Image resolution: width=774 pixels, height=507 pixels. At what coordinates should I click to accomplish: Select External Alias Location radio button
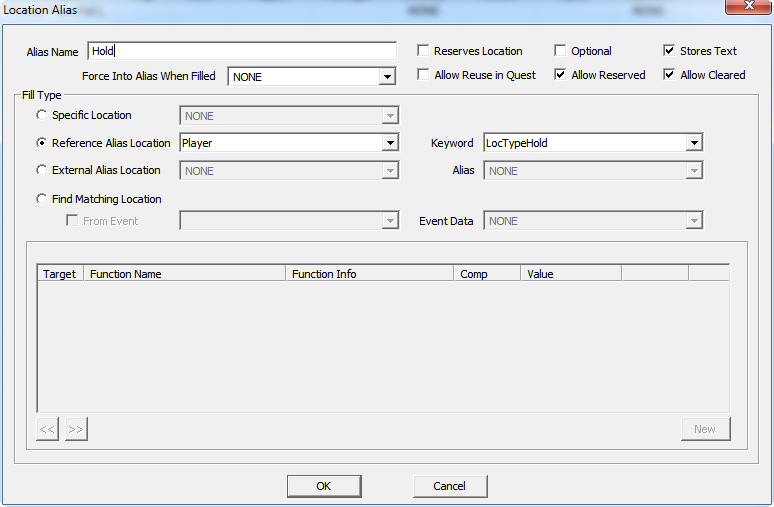point(42,170)
